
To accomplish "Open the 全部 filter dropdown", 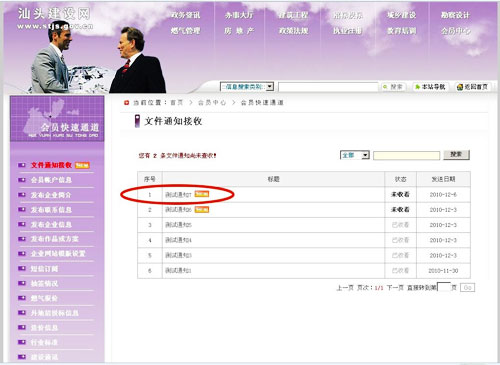I will (x=355, y=155).
